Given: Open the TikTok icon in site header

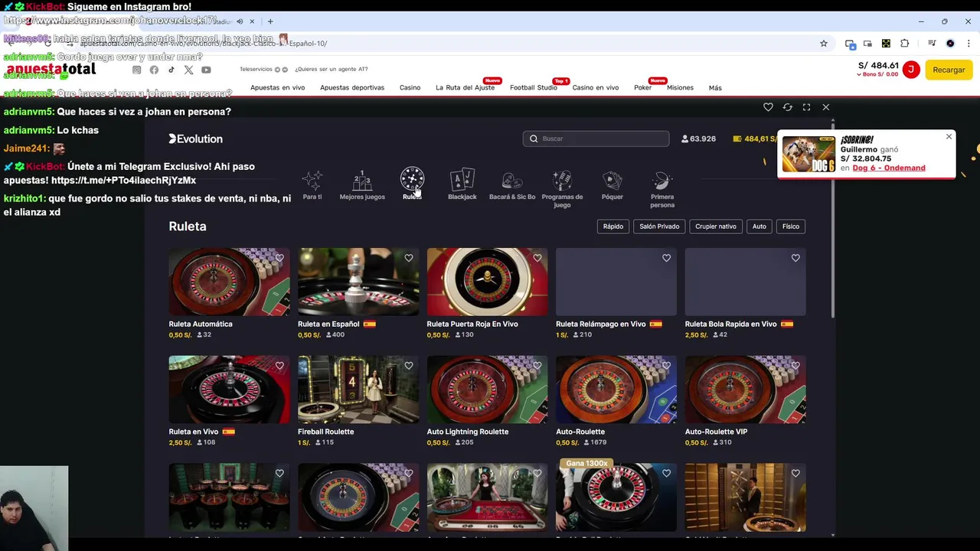Looking at the screenshot, I should coord(171,70).
